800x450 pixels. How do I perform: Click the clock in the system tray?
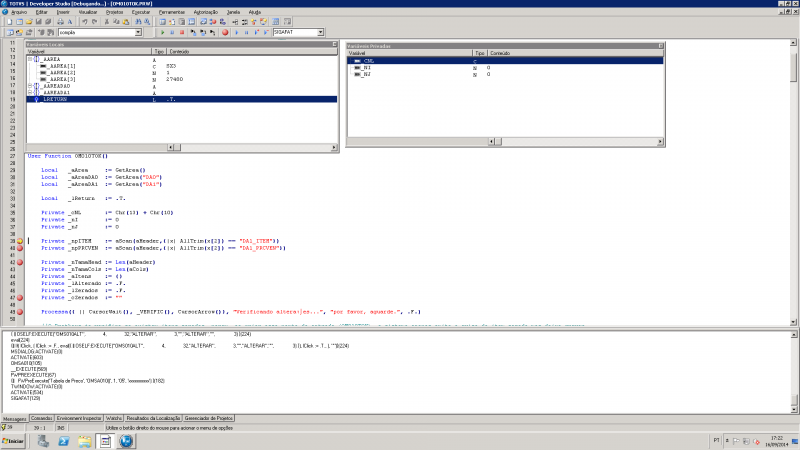coord(777,441)
